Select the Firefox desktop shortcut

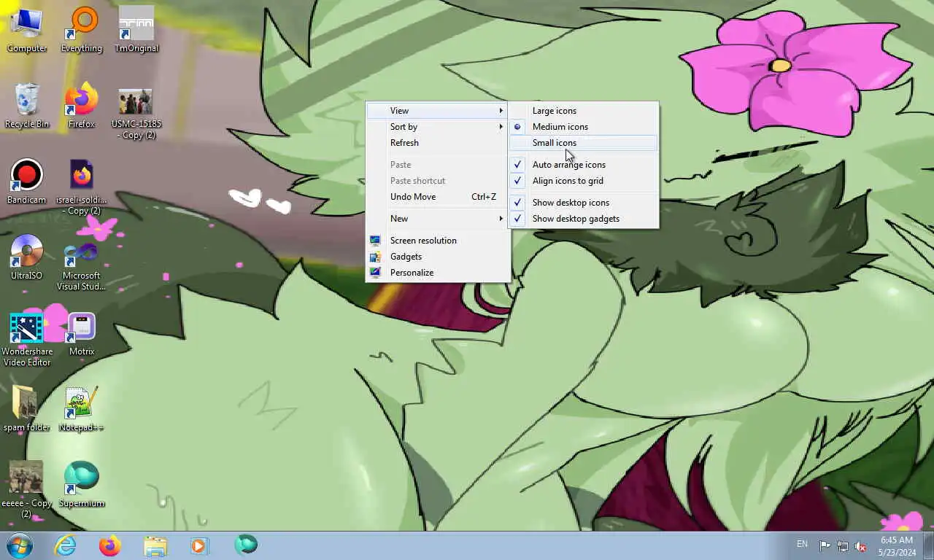coord(82,105)
